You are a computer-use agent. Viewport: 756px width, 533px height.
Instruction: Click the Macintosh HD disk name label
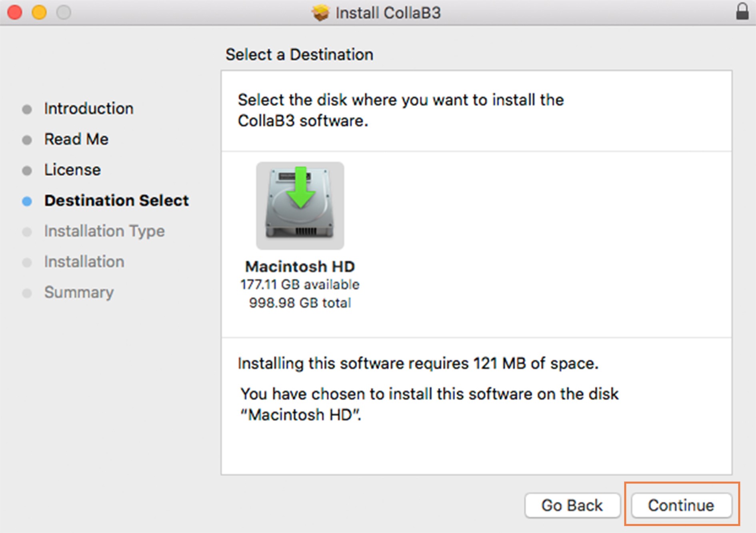point(300,266)
